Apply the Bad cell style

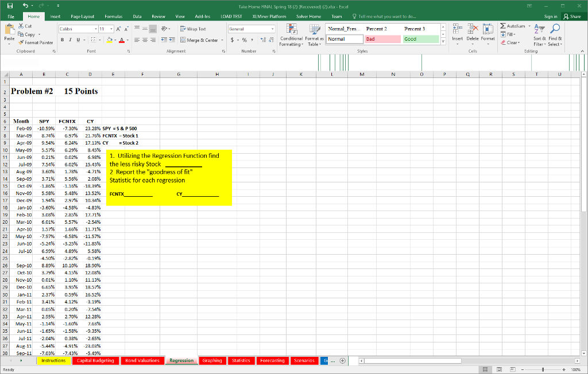(x=382, y=39)
